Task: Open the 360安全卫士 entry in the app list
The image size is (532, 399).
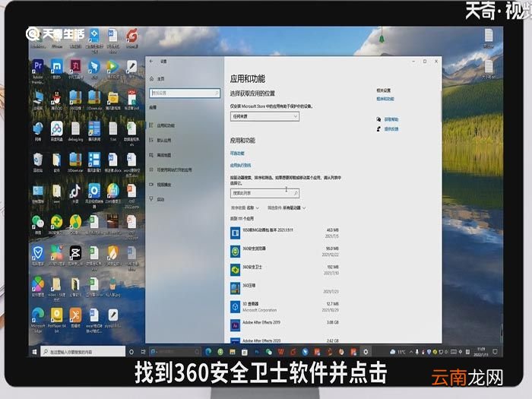Action: [284, 270]
